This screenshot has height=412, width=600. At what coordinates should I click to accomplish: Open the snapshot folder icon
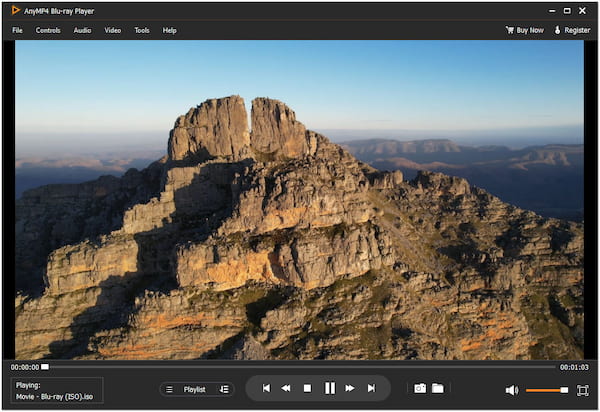(438, 388)
